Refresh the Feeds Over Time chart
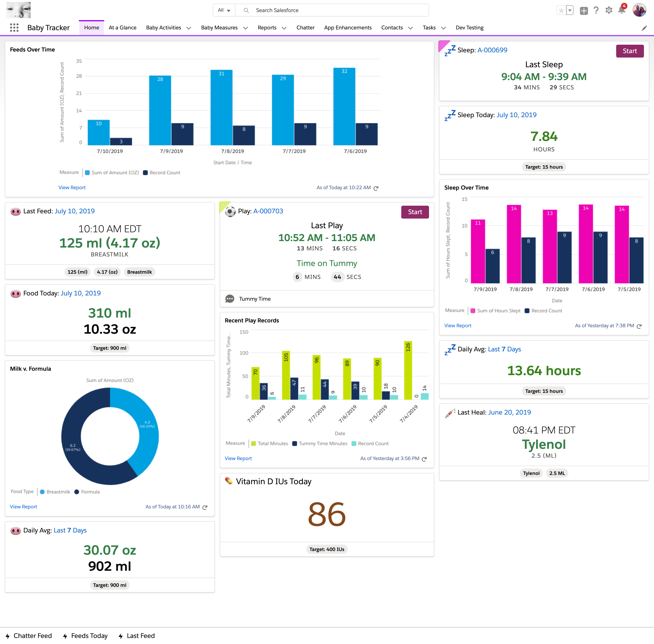The image size is (654, 644). (x=376, y=188)
